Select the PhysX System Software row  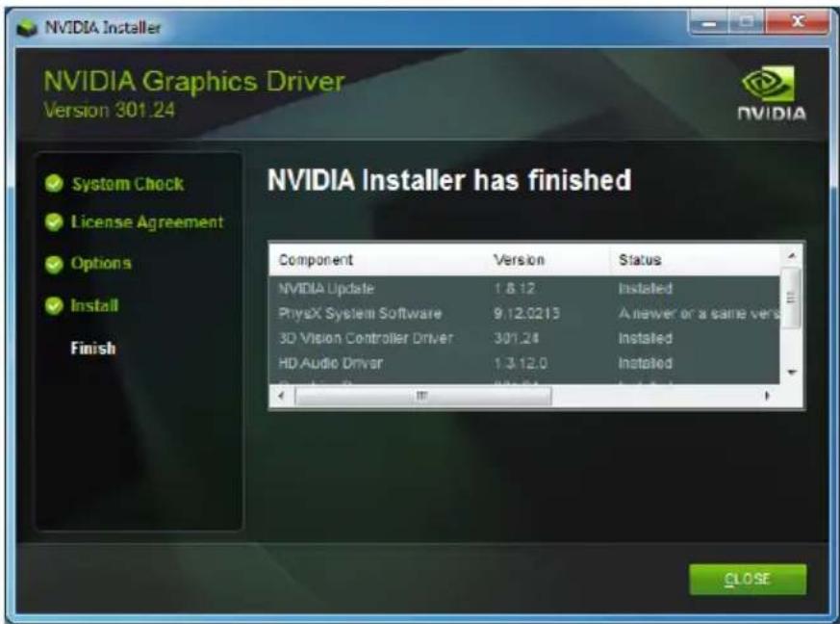[524, 313]
